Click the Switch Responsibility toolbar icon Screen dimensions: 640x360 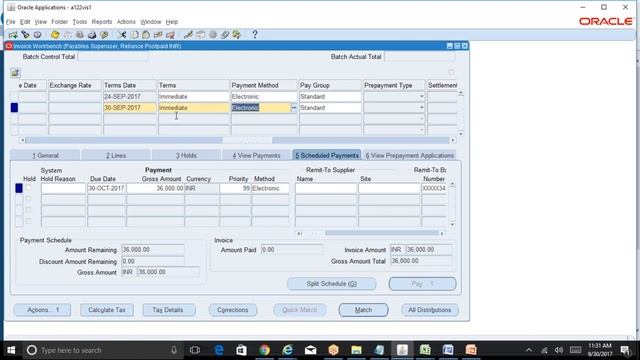point(80,35)
